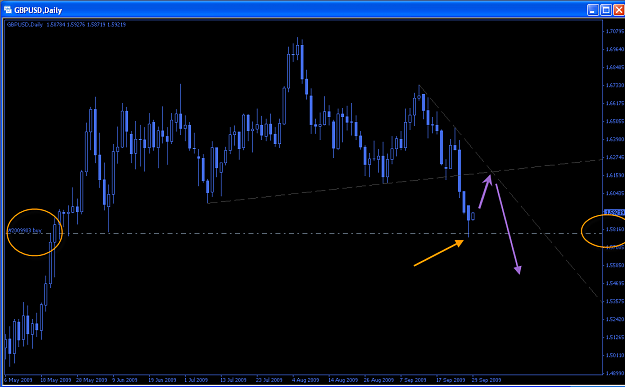
Task: Click the highlighted current price marker on price scale
Action: (x=614, y=212)
